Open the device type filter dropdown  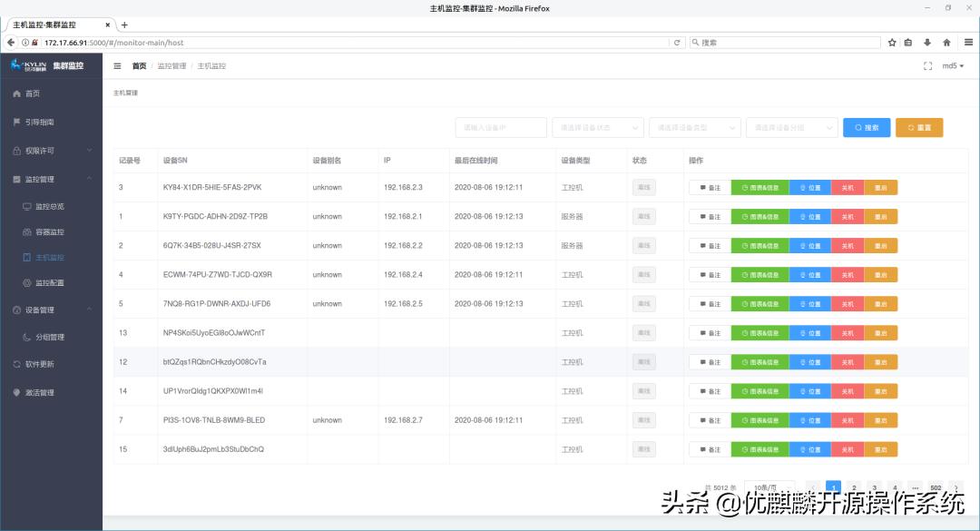[693, 127]
